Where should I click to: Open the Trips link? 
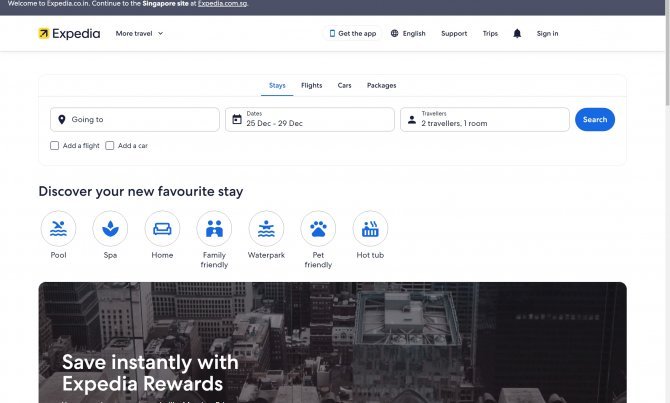pyautogui.click(x=490, y=33)
